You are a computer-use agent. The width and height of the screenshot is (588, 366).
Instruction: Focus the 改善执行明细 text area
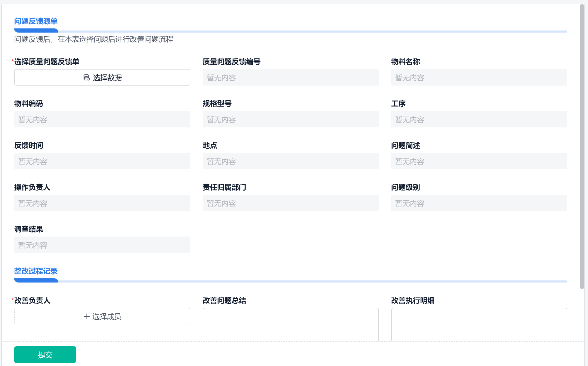pos(479,324)
